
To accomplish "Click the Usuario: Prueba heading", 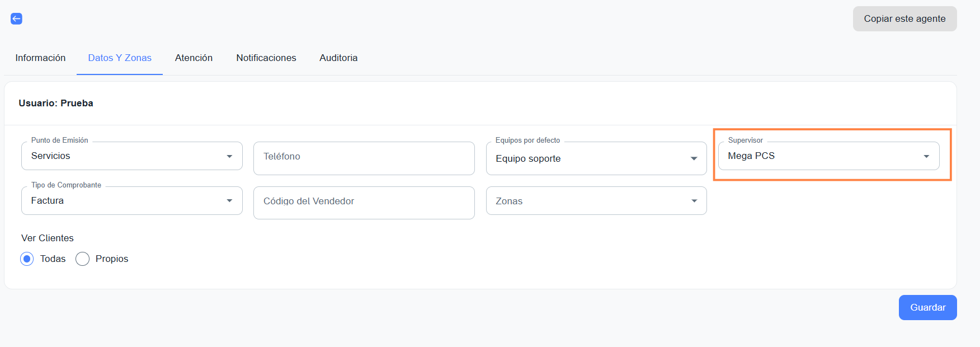I will (56, 103).
